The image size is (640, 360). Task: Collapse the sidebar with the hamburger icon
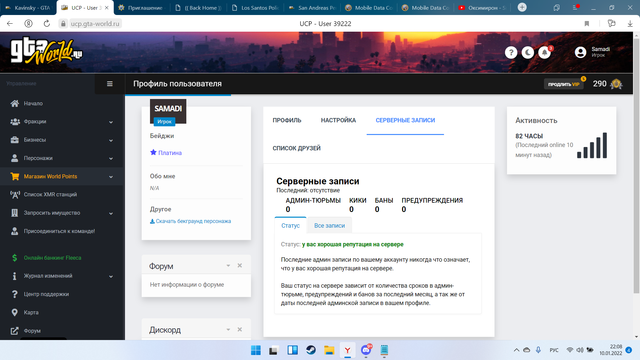[109, 84]
